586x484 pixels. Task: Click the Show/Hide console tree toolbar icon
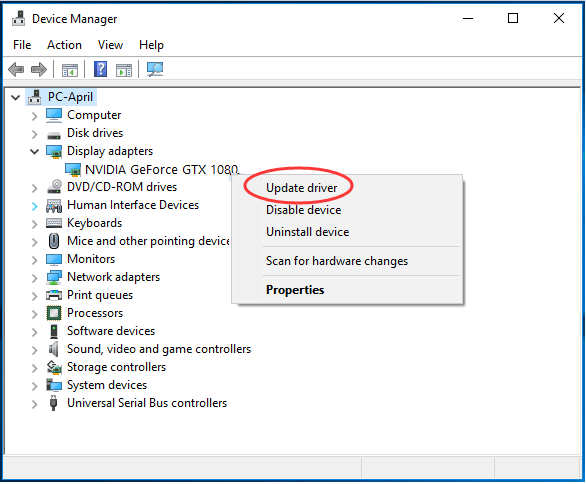click(70, 70)
